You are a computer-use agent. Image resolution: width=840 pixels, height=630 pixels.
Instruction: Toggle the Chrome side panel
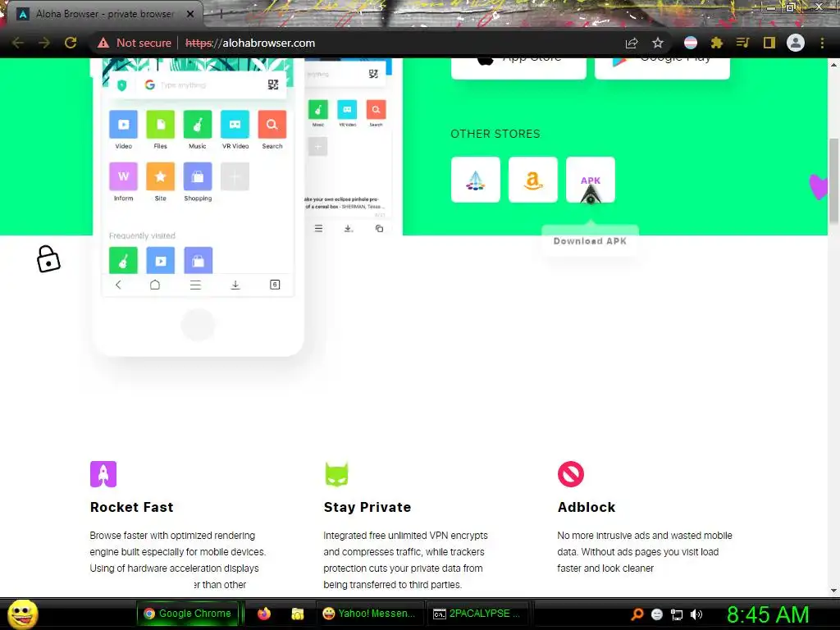769,43
